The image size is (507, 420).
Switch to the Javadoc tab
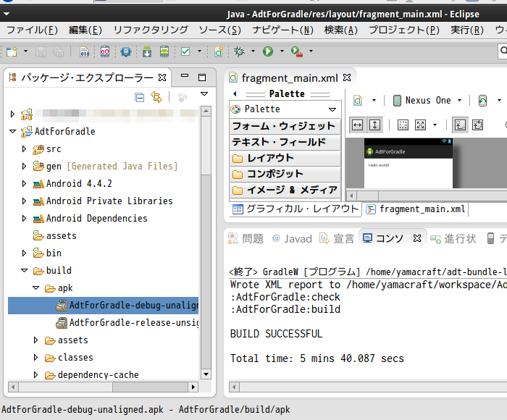pyautogui.click(x=292, y=239)
